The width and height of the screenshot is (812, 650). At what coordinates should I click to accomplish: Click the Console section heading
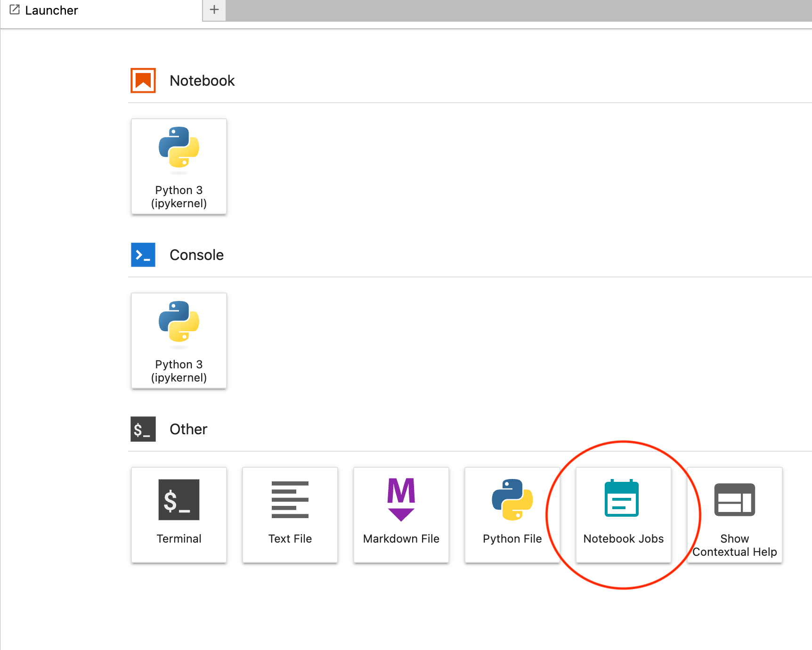pos(196,255)
